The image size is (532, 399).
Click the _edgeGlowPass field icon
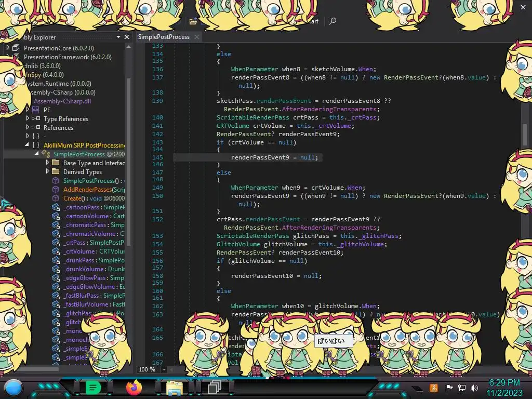(x=56, y=278)
